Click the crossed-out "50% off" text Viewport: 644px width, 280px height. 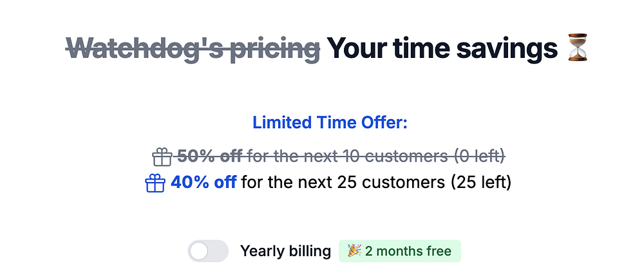[x=210, y=156]
